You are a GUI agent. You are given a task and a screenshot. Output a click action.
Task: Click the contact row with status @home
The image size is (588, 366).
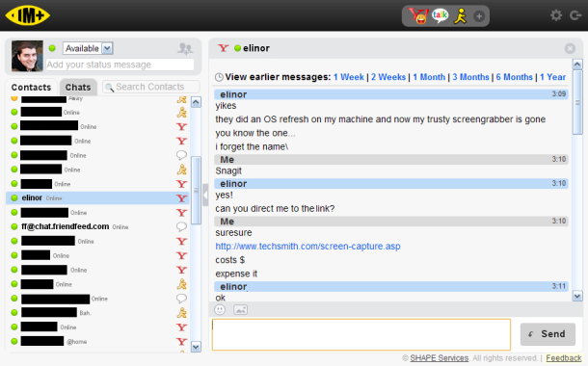pyautogui.click(x=97, y=341)
